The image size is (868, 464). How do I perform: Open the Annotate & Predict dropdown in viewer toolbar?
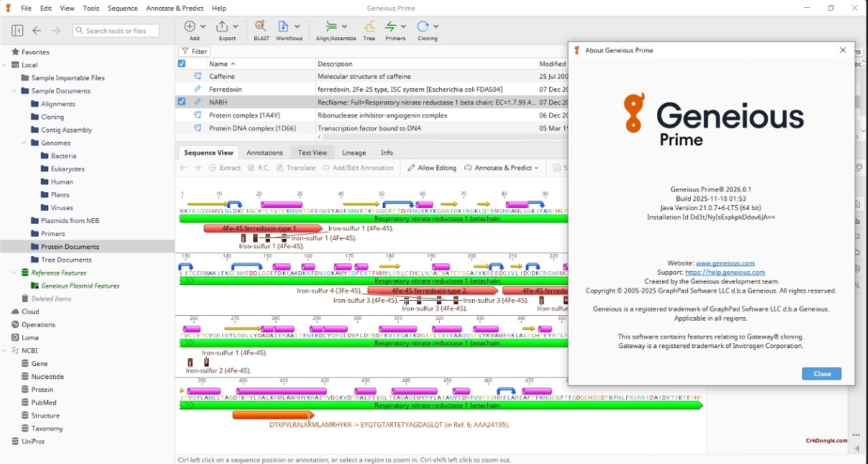pos(502,168)
